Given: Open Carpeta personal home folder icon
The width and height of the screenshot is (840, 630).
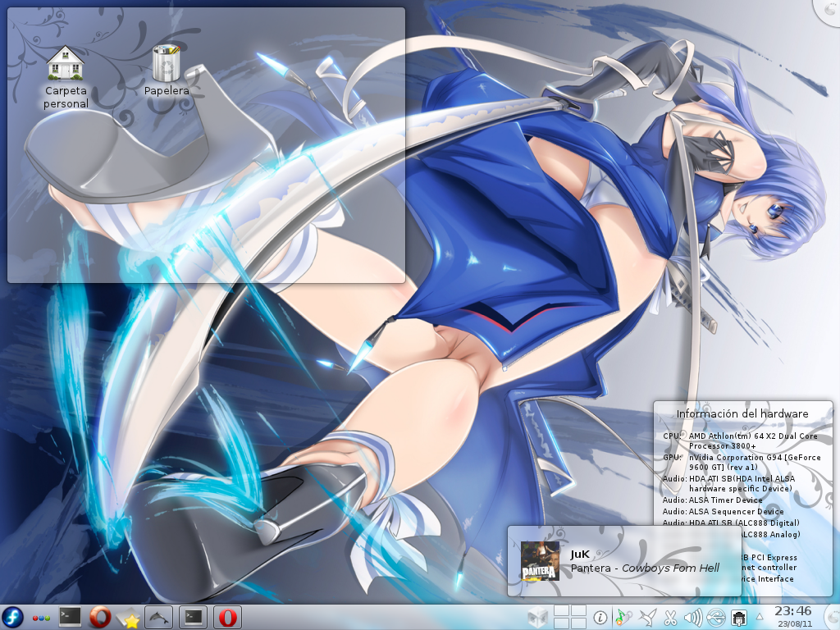Looking at the screenshot, I should pos(66,78).
